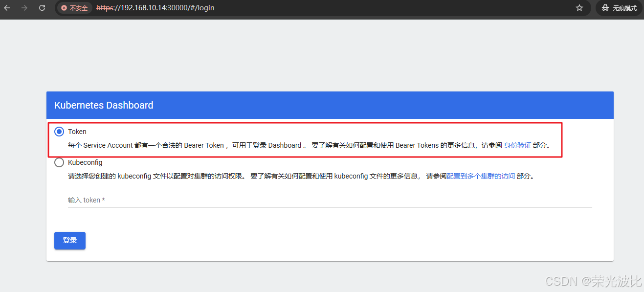Click the 登录 sign-in button
644x292 pixels.
70,241
